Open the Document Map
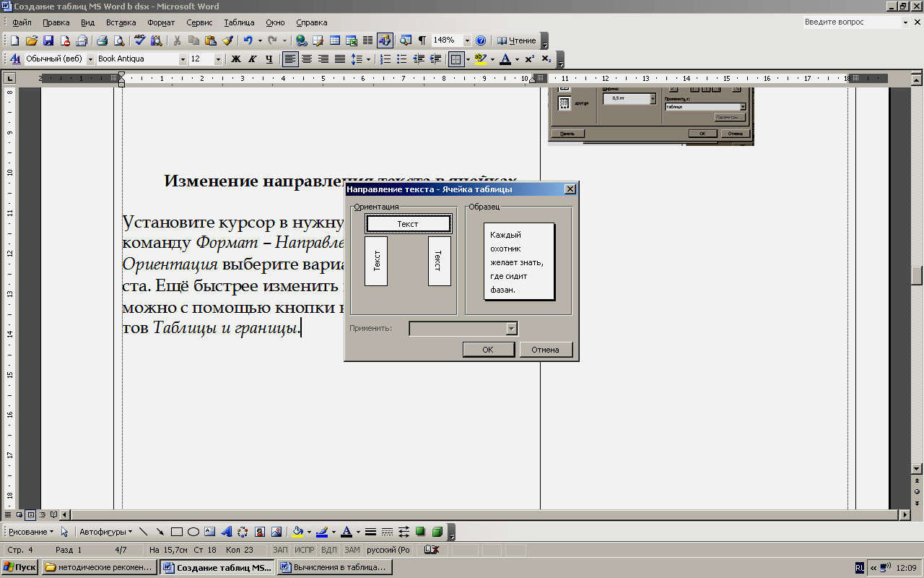The image size is (924, 578). [x=406, y=40]
